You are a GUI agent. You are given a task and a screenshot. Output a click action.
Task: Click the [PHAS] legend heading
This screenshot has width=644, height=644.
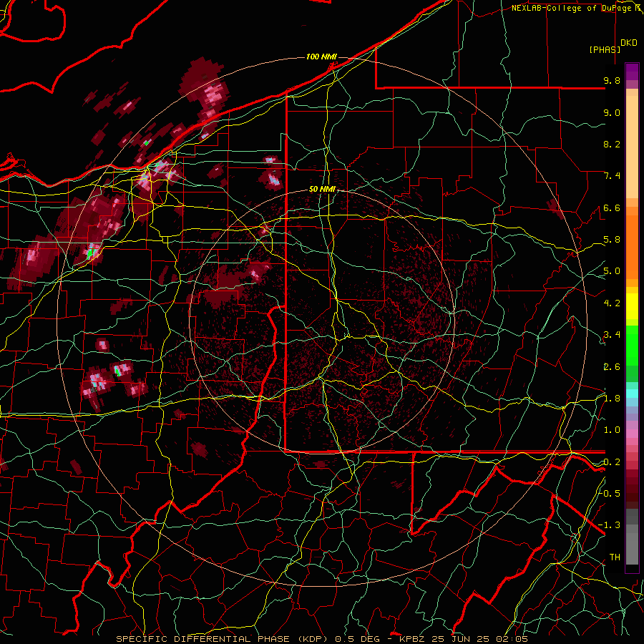click(605, 49)
